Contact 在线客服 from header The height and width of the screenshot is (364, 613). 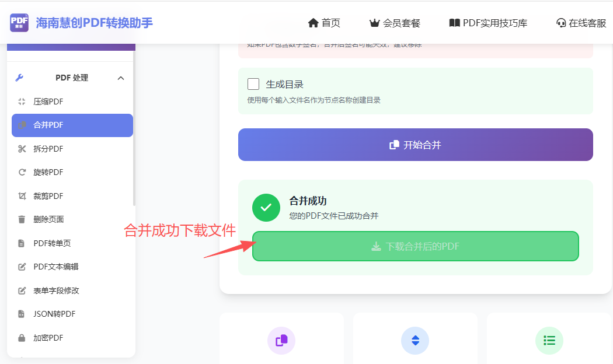(581, 23)
